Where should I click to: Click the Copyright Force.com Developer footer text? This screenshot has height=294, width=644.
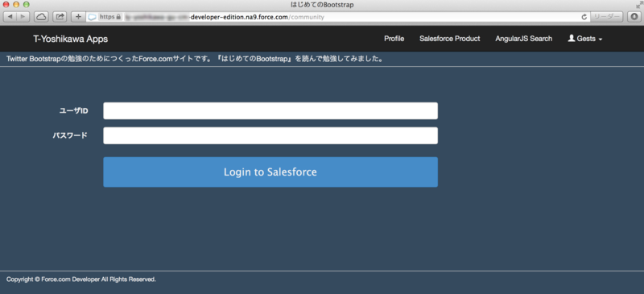(81, 280)
